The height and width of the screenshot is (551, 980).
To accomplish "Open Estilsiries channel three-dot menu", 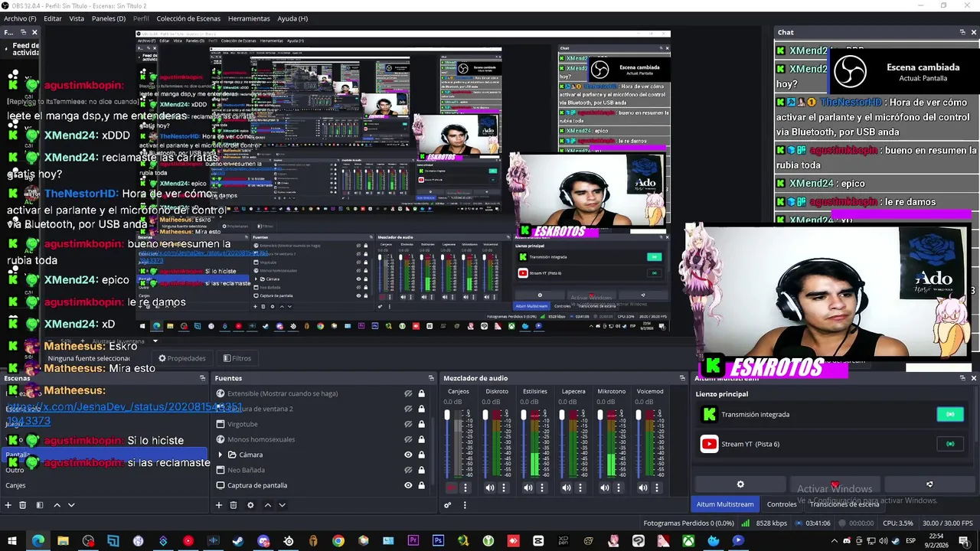I will point(541,487).
